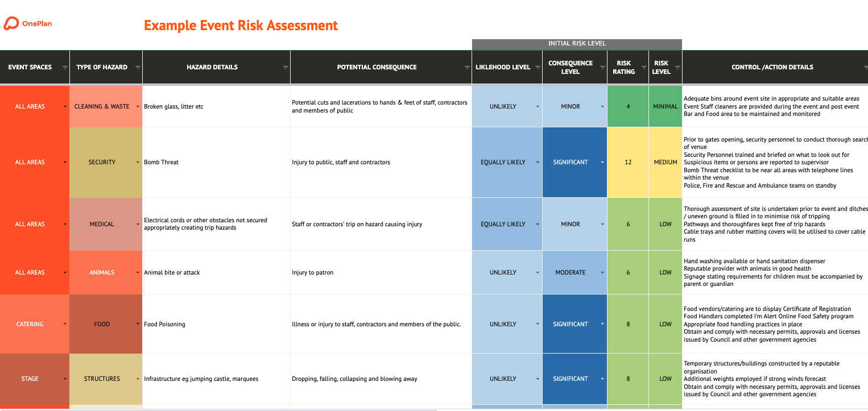Open filter icon in Type of Hazard header
868x411 pixels.
pos(138,67)
